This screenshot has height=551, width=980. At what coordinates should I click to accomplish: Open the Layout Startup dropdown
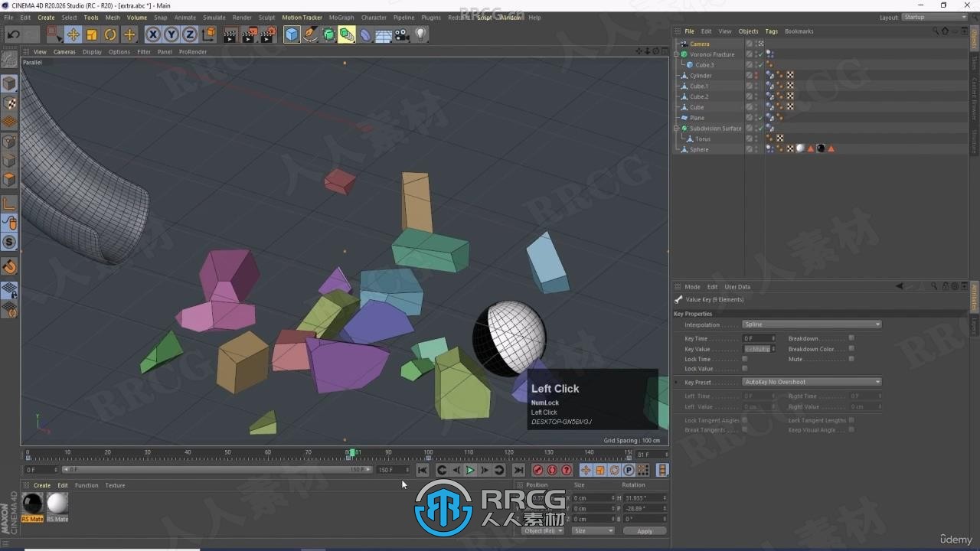(934, 17)
